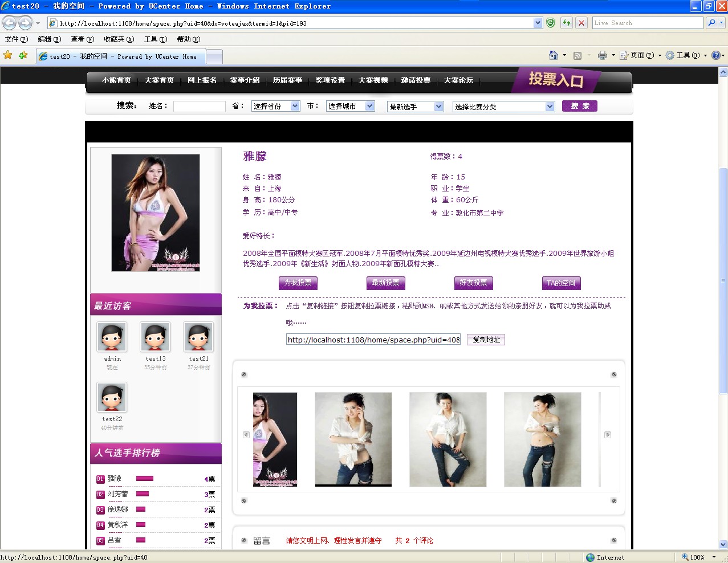Click the 为我投票 button
Screen dimensions: 728x563
coord(298,283)
